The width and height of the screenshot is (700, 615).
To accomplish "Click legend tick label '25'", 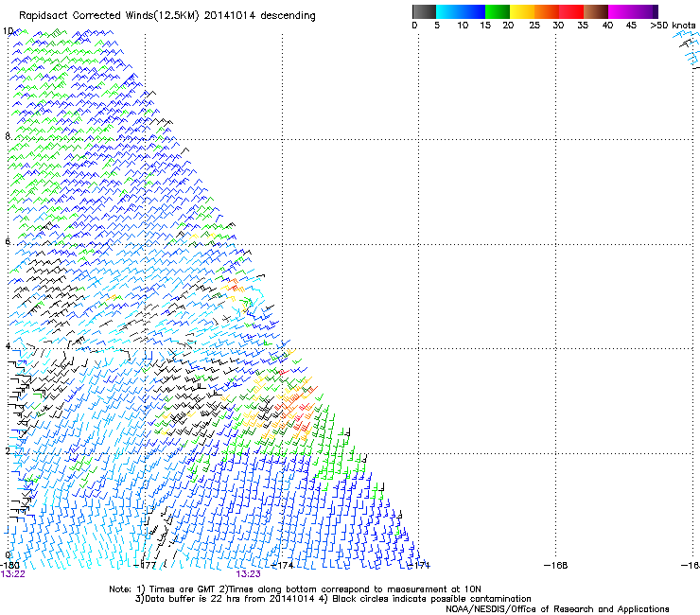I will [x=534, y=26].
